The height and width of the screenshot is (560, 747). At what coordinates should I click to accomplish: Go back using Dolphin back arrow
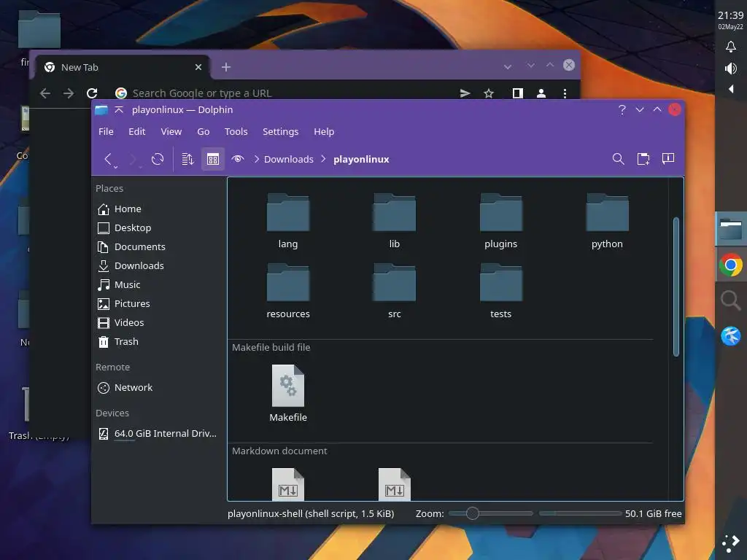pos(108,158)
